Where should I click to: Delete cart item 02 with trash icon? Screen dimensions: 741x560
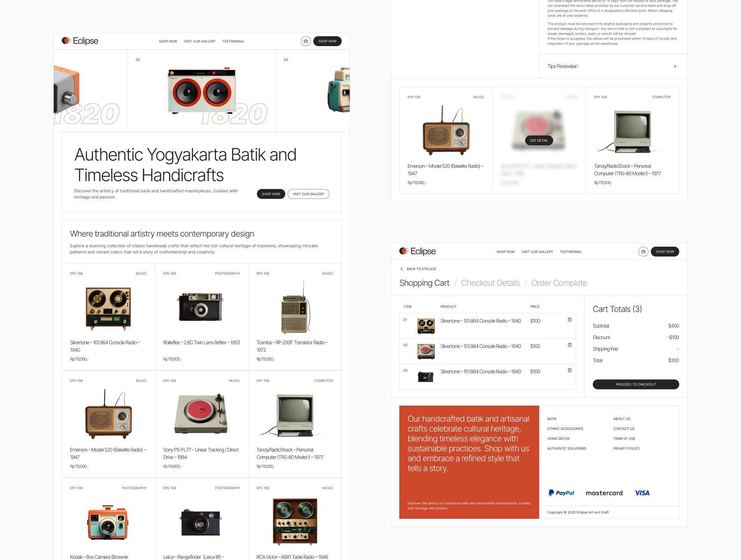[x=570, y=345]
